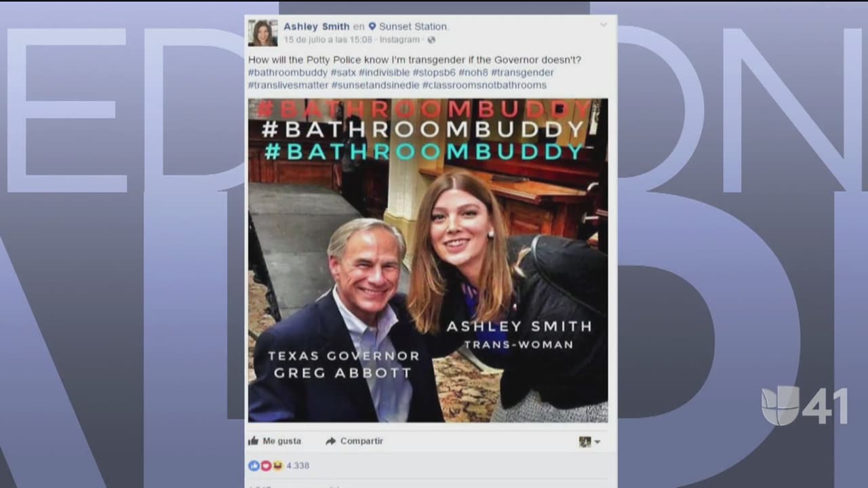Image resolution: width=868 pixels, height=488 pixels.
Task: Click the location pin icon by Sunset Station
Action: (372, 26)
